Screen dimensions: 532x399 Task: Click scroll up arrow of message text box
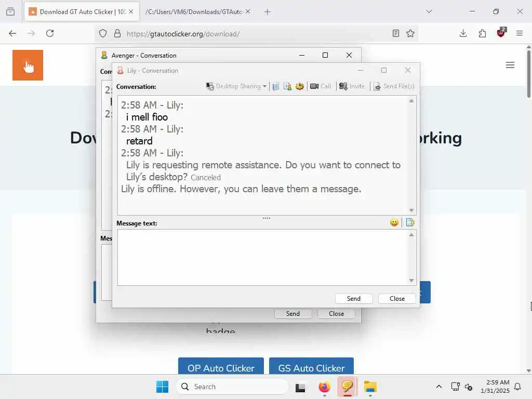pos(411,235)
